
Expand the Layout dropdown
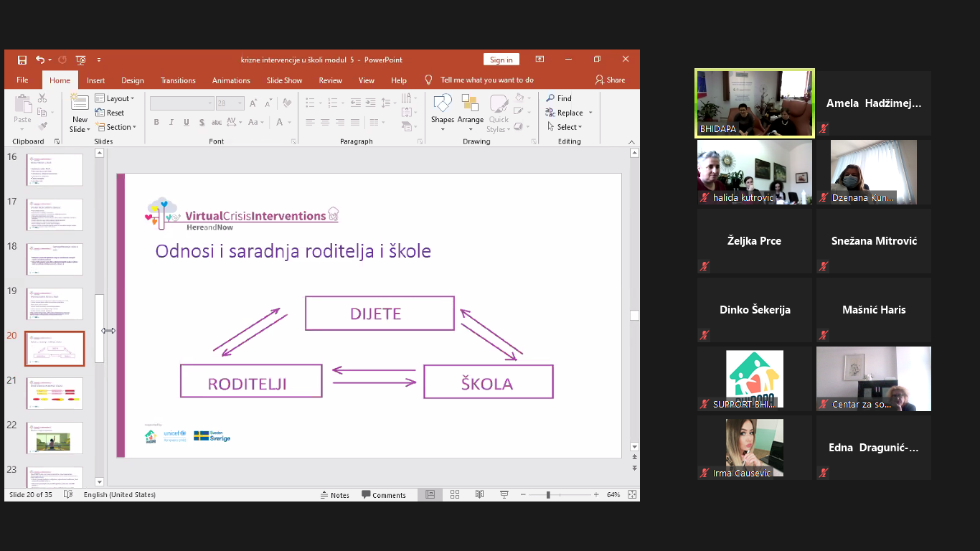click(115, 98)
